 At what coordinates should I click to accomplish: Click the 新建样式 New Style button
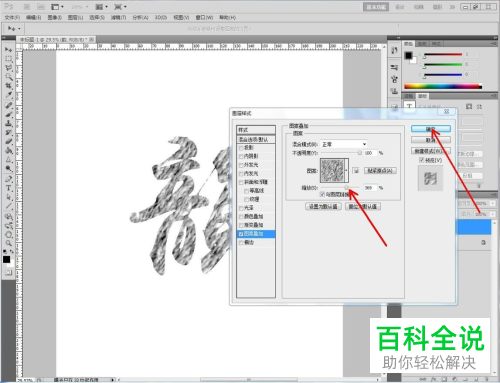tap(431, 151)
